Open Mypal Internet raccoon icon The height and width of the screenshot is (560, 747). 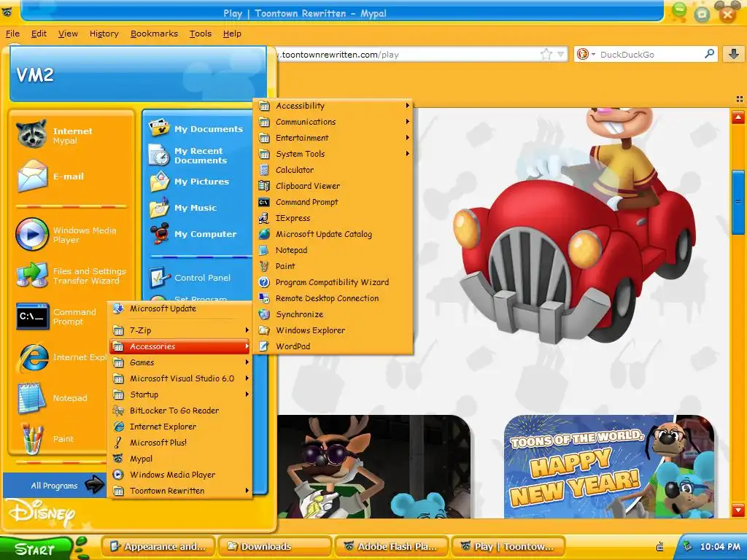coord(32,135)
